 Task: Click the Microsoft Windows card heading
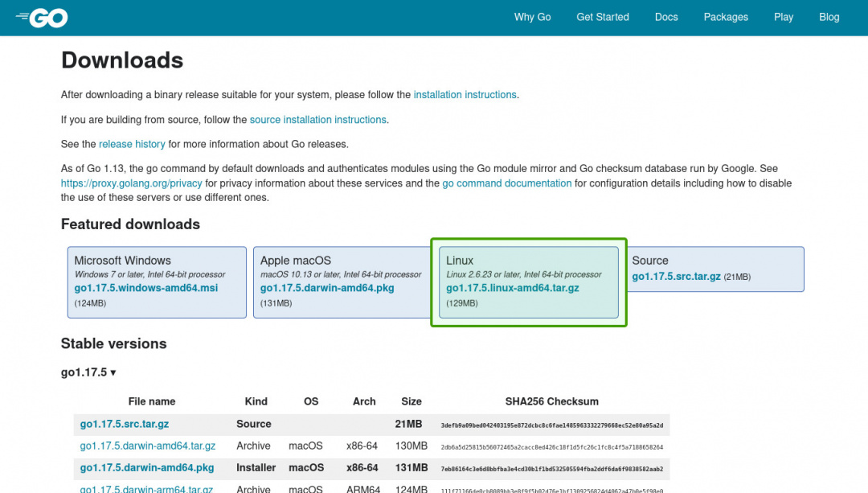[x=122, y=261]
